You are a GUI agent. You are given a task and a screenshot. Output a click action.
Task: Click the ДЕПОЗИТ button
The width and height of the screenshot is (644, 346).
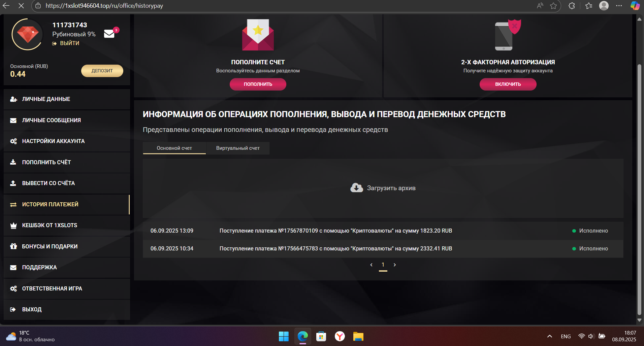point(102,71)
